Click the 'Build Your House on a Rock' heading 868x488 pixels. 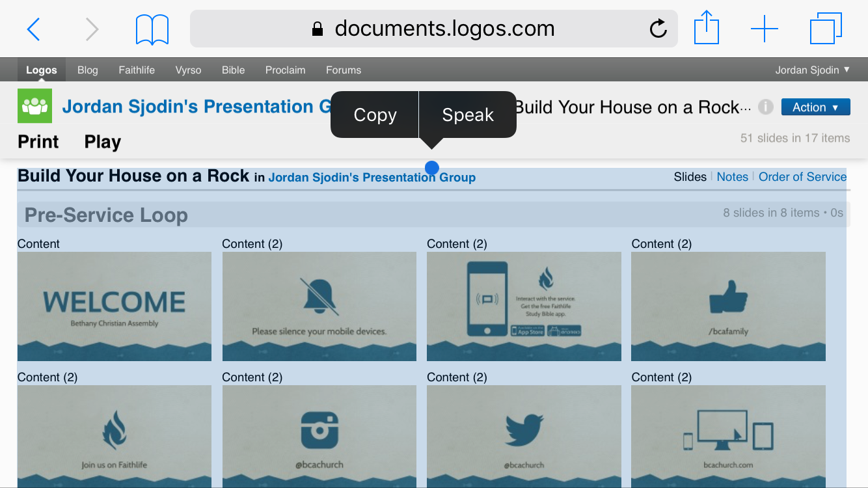(x=133, y=176)
